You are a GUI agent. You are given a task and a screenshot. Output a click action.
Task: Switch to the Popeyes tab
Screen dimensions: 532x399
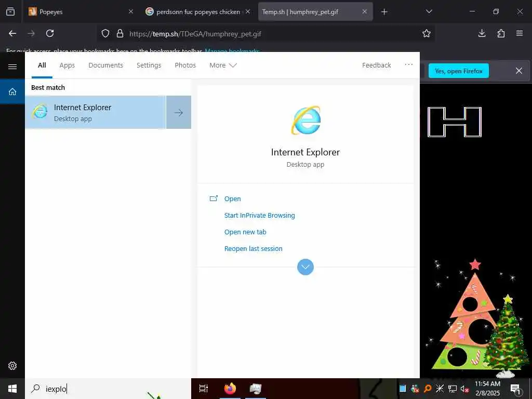click(x=81, y=11)
